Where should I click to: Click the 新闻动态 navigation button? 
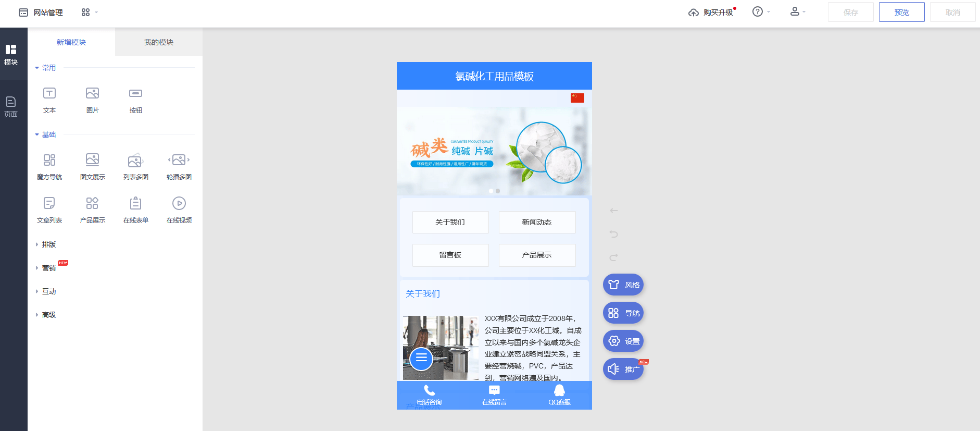(537, 222)
